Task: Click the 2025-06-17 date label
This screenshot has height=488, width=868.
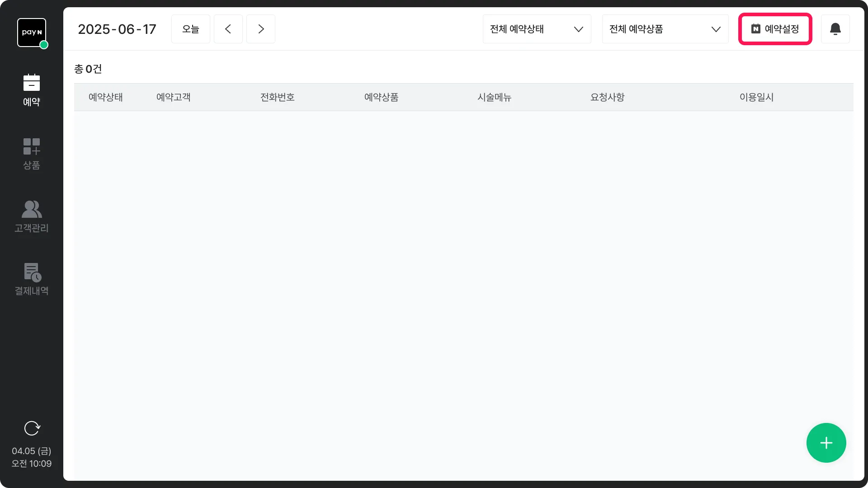Action: pos(117,29)
